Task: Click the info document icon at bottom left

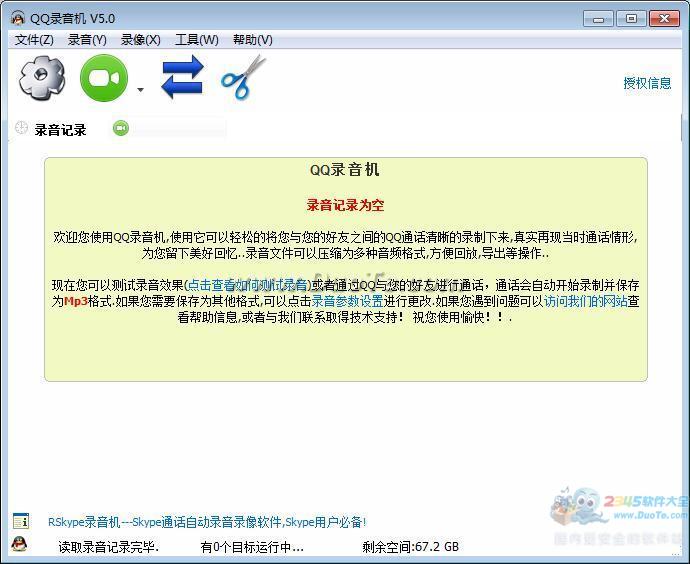Action: click(x=21, y=521)
